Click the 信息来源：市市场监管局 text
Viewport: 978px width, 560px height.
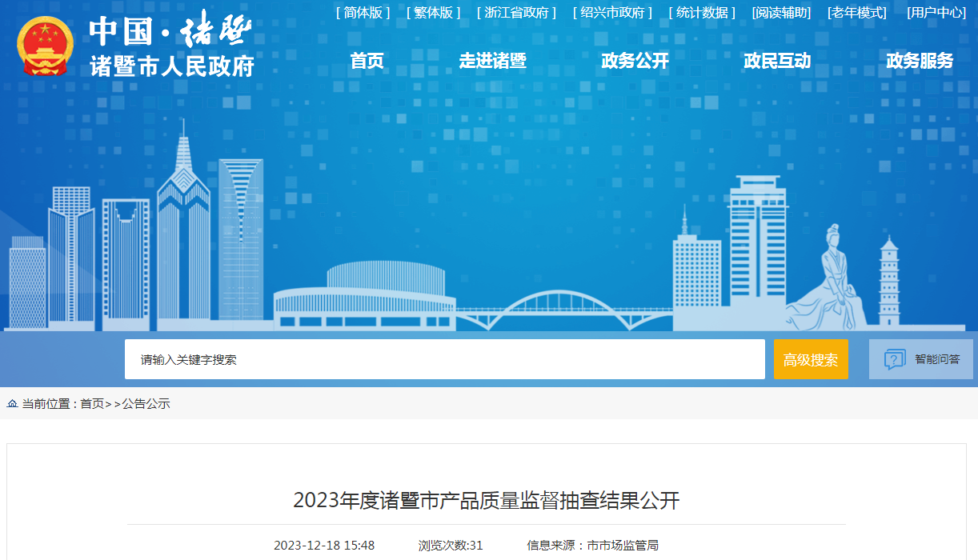592,546
